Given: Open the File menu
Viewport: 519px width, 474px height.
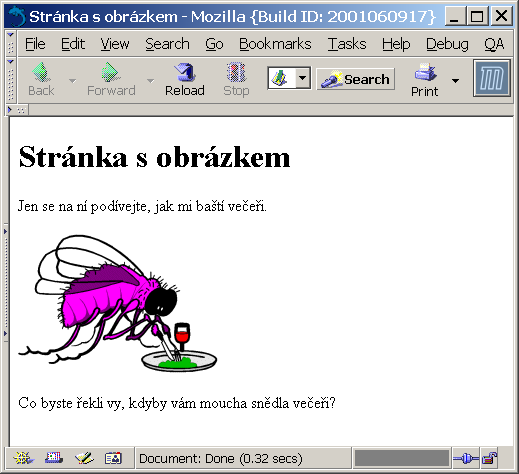Looking at the screenshot, I should click(35, 44).
